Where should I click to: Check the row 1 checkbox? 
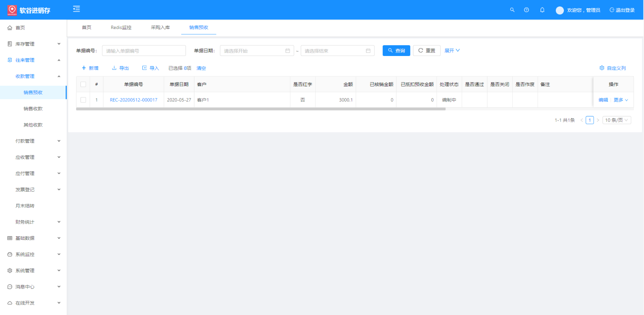click(83, 100)
